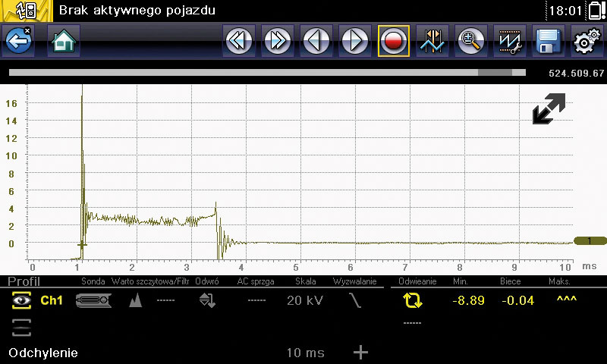Open waveform setup wrench icon
The image size is (607, 364).
510,41
